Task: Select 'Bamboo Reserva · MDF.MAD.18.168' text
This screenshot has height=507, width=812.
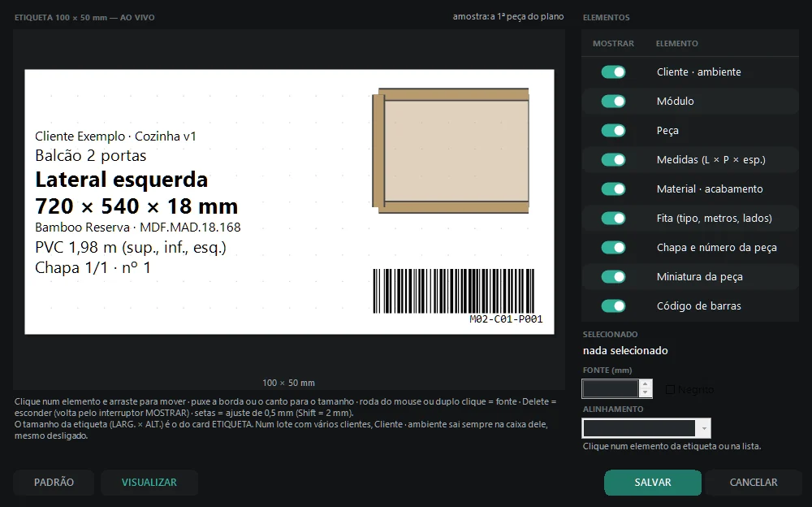Action: click(138, 227)
